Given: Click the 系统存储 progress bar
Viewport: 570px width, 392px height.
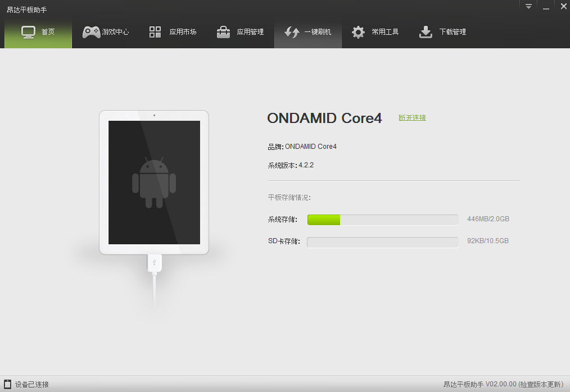Looking at the screenshot, I should [x=383, y=220].
